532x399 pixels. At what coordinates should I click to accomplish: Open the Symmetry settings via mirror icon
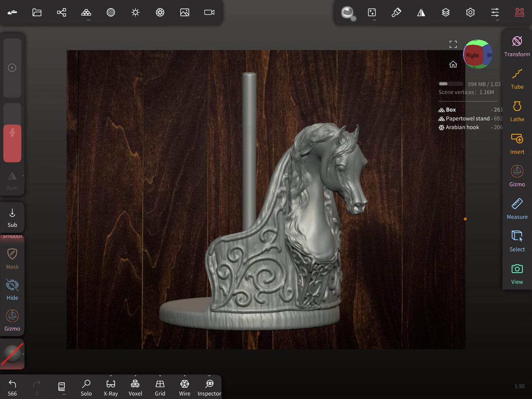click(x=421, y=12)
